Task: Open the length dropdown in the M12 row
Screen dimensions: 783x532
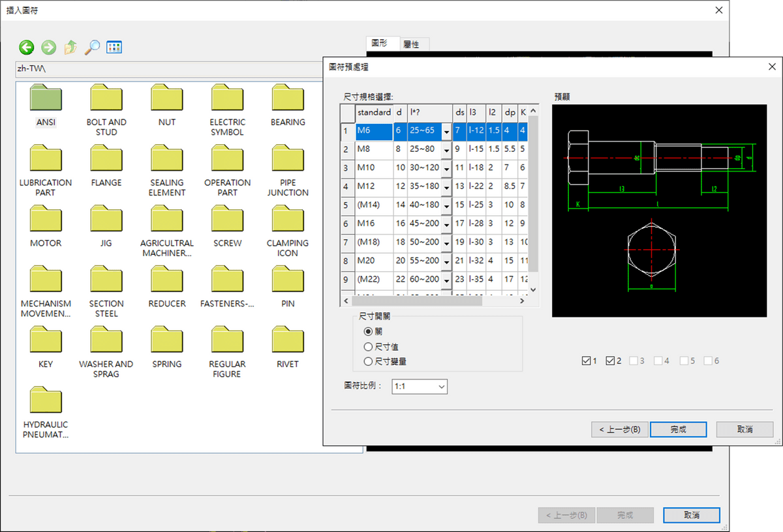Action: [448, 186]
